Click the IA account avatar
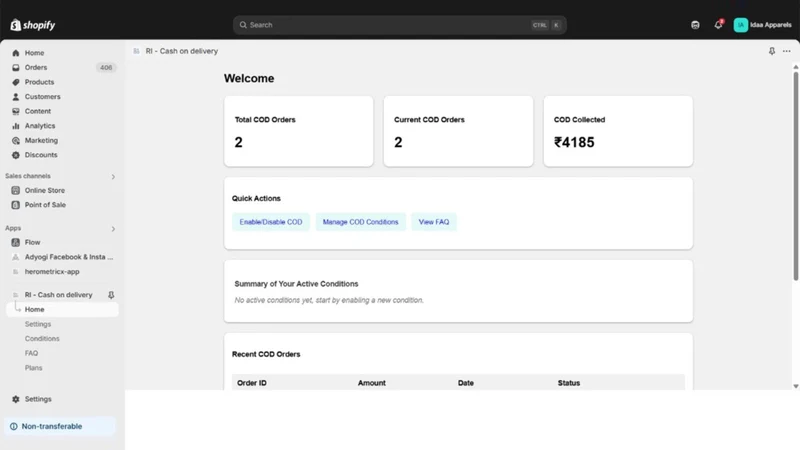Viewport: 800px width, 450px height. click(x=741, y=24)
